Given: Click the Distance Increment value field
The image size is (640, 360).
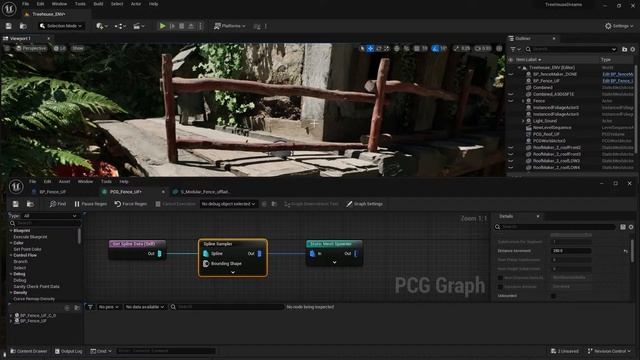Looking at the screenshot, I should [571, 251].
